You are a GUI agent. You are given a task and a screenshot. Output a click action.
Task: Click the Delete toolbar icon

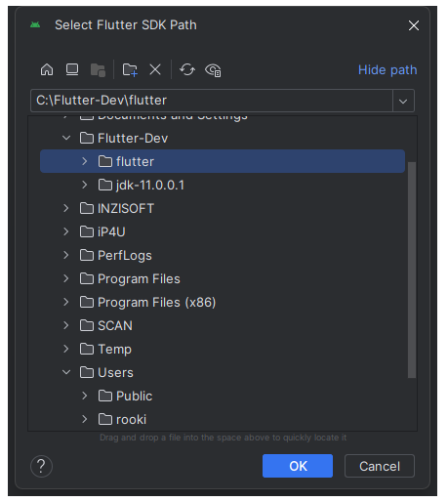click(155, 69)
